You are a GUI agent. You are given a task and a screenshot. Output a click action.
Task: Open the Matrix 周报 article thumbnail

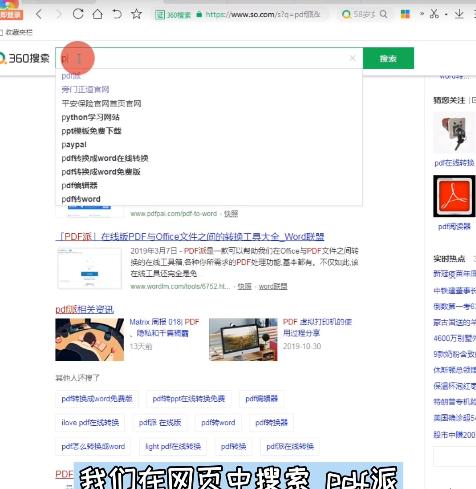[89, 339]
